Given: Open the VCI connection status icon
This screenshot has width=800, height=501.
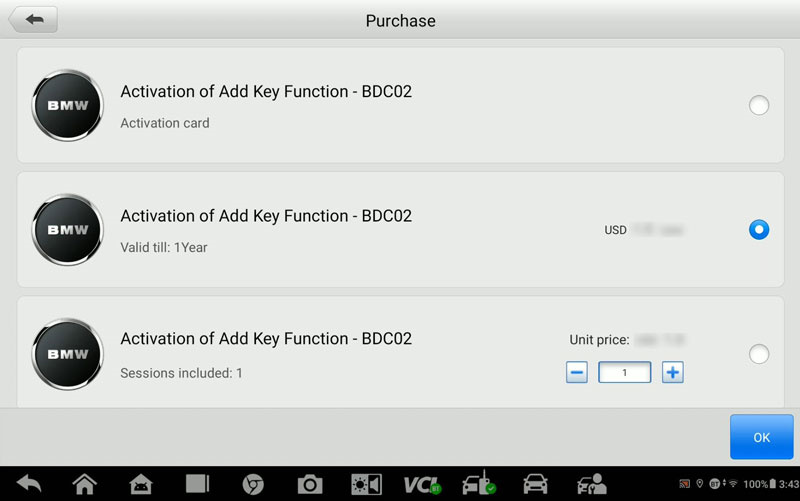Looking at the screenshot, I should [422, 485].
